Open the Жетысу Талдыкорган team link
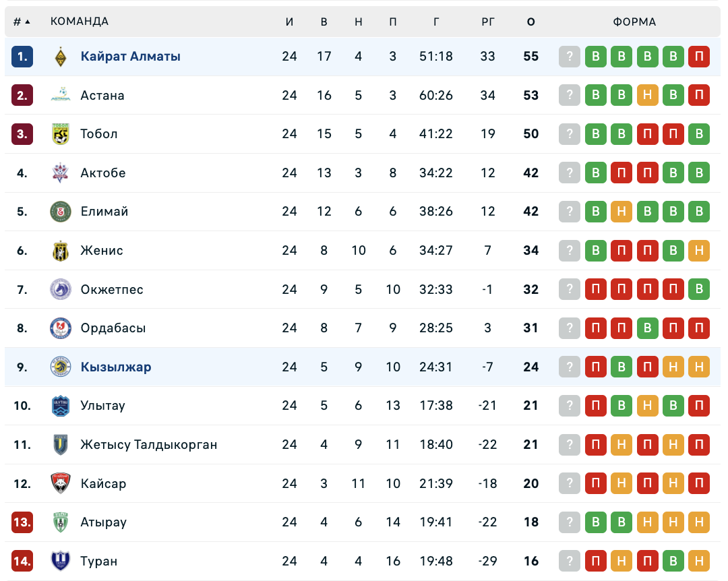This screenshot has height=581, width=728. (x=149, y=445)
